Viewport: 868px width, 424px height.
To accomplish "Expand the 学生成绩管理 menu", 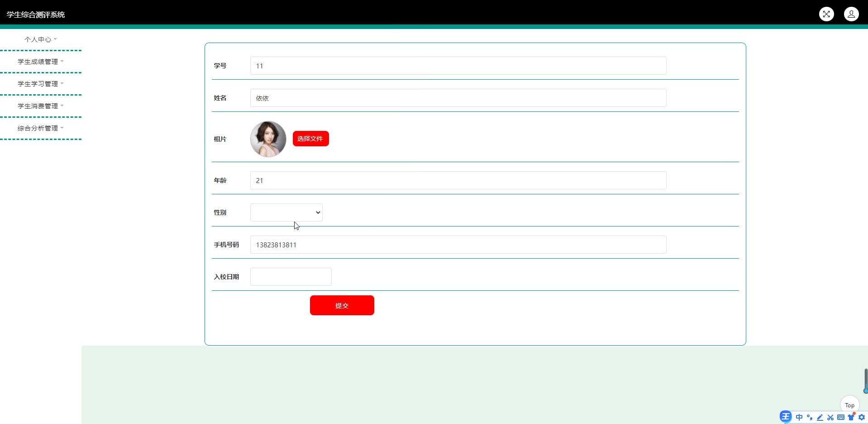I will 41,62.
